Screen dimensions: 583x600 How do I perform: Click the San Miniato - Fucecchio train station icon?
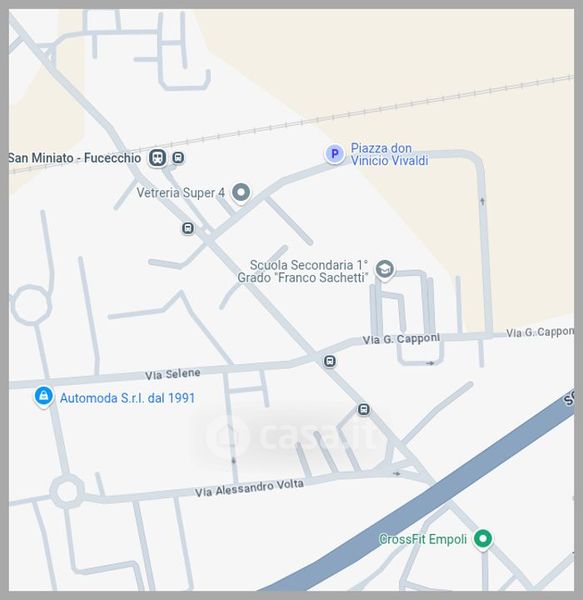pos(158,158)
